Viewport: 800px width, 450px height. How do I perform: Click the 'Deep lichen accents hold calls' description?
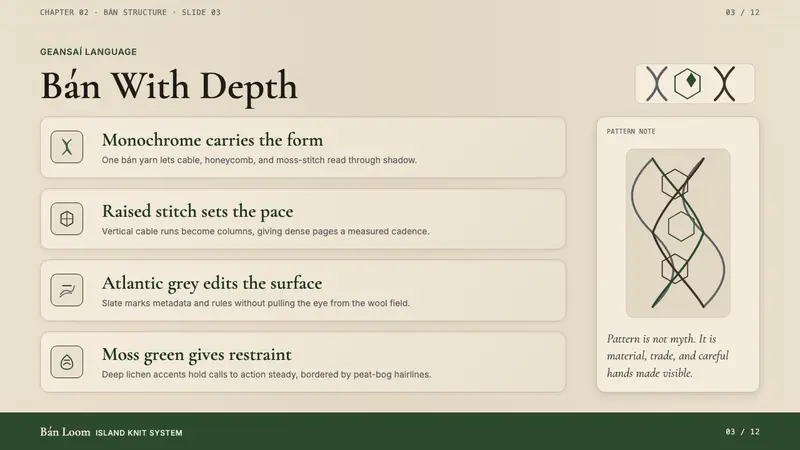point(266,374)
